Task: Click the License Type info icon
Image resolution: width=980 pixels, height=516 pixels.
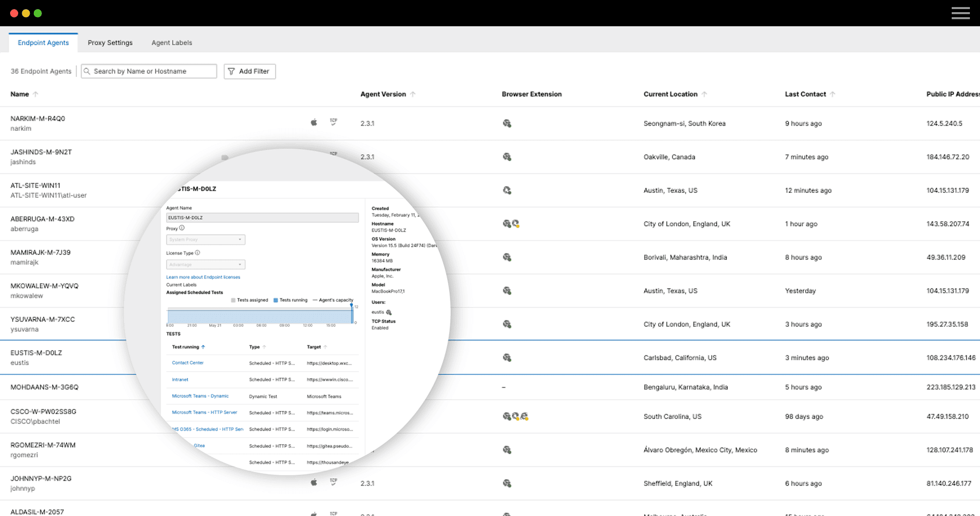Action: (x=198, y=253)
